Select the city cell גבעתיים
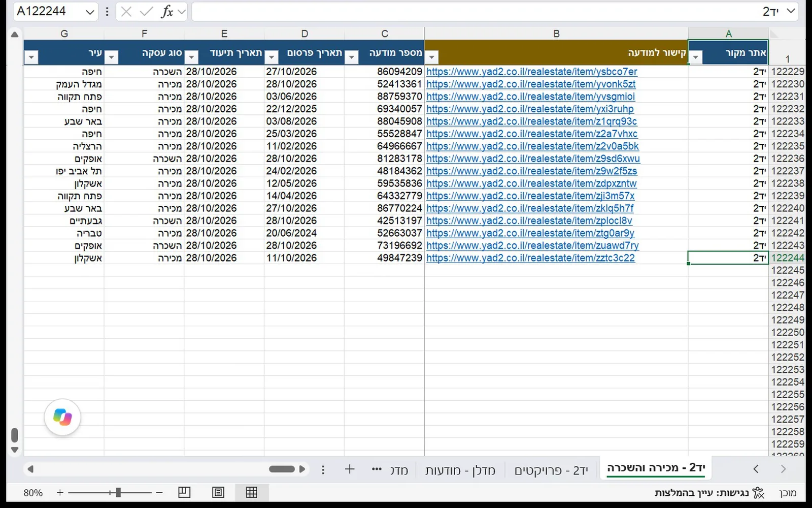 pos(64,220)
